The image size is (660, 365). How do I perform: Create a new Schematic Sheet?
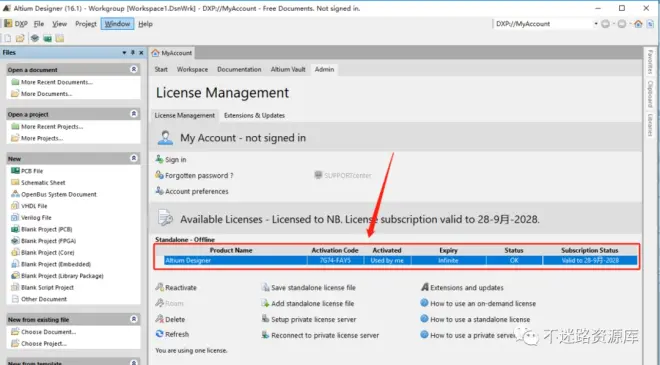43,183
